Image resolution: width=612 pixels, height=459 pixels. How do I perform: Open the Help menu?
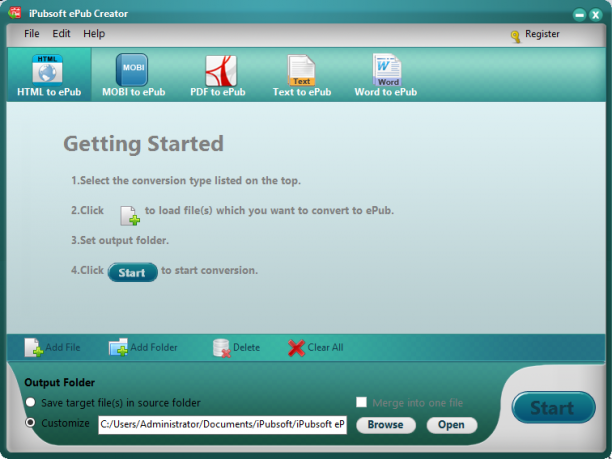click(94, 34)
